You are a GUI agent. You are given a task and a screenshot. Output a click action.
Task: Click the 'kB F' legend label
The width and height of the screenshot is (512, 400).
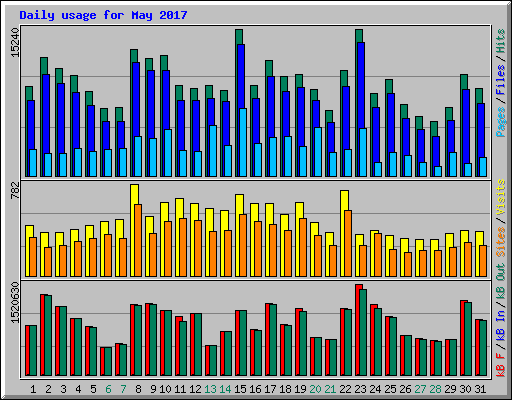click(501, 365)
